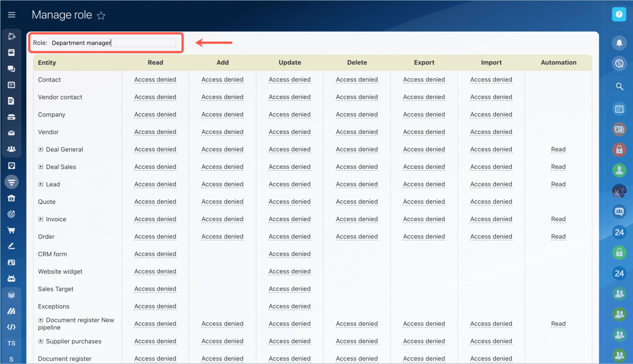Change Company Add access permission
This screenshot has width=633, height=364.
click(223, 114)
